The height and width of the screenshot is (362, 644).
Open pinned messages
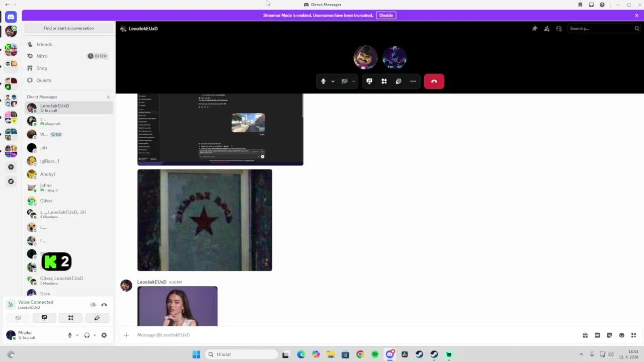point(535,29)
